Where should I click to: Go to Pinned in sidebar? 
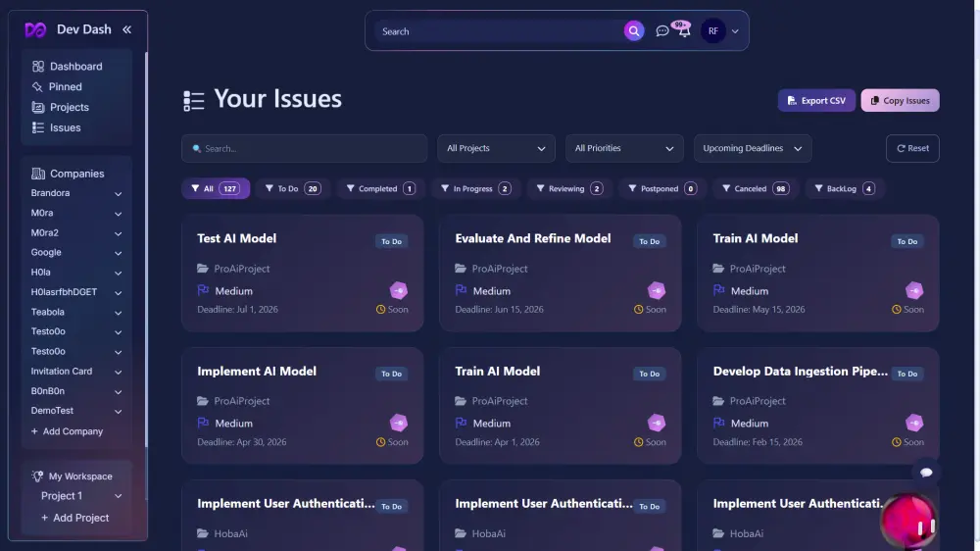65,87
